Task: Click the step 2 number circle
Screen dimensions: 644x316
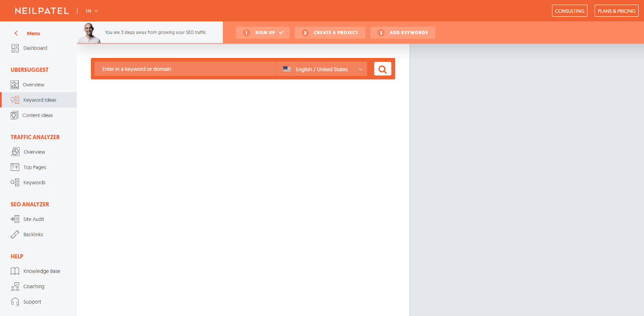Action: pos(305,33)
